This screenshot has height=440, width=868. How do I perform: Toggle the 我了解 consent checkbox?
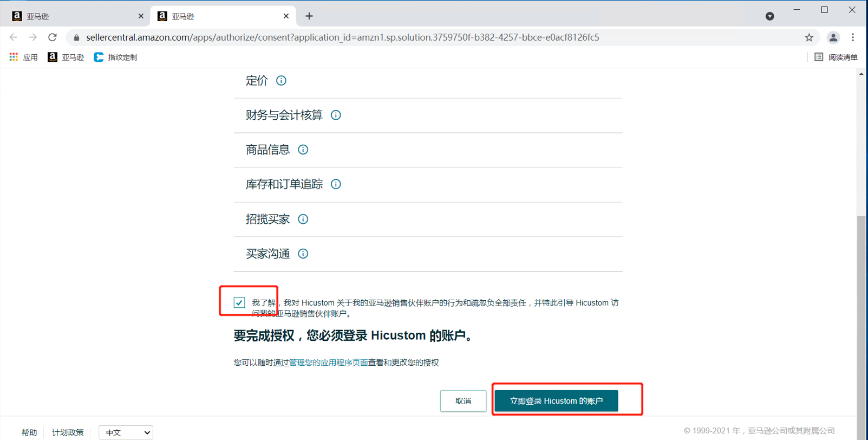coord(239,302)
